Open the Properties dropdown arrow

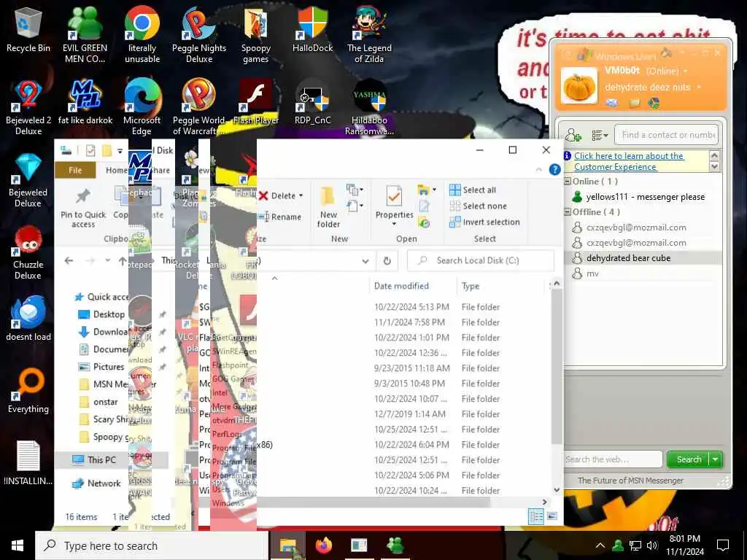(x=394, y=225)
